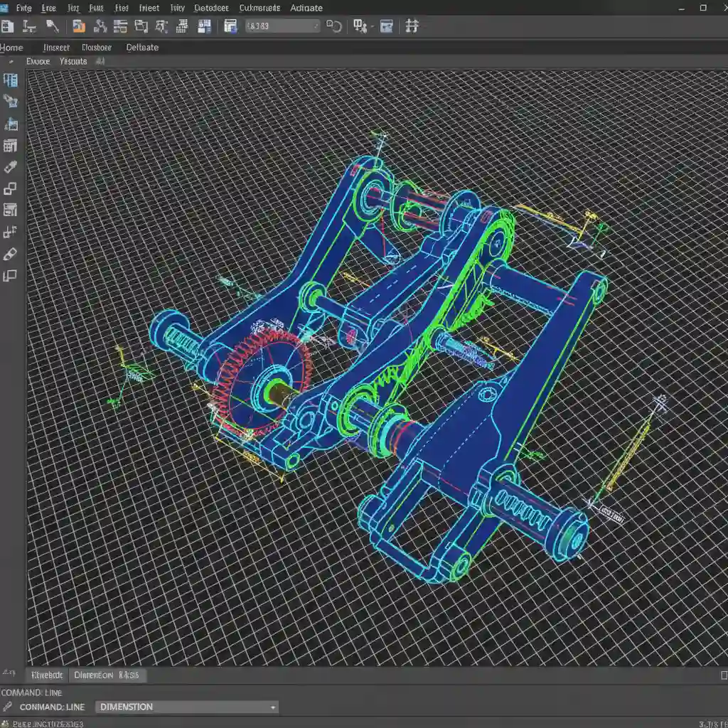Expand the small arrow left of Emoere

[x=11, y=61]
